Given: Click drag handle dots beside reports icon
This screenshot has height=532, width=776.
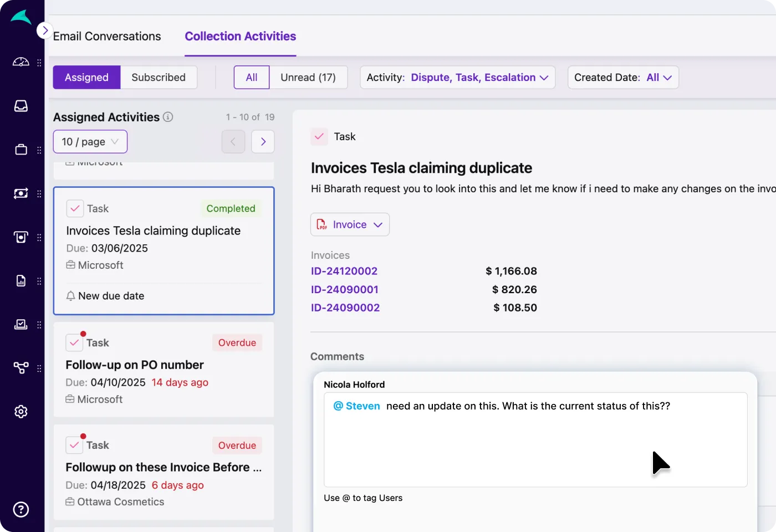Looking at the screenshot, I should point(39,281).
